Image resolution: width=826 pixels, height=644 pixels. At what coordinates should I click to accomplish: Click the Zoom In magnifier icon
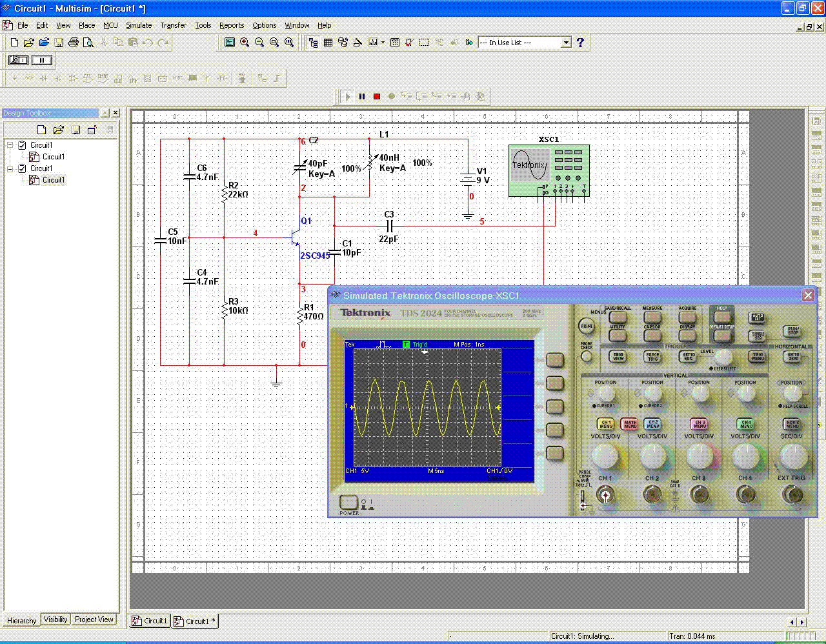point(245,43)
